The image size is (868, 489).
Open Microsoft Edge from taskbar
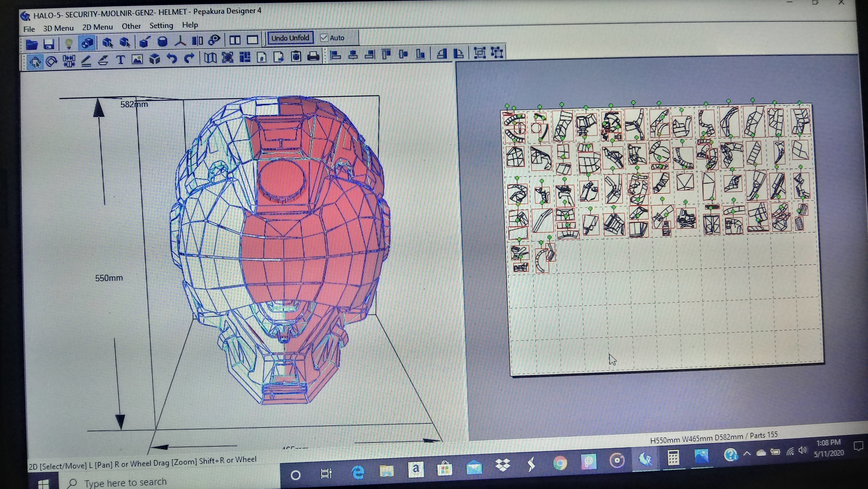[x=358, y=472]
